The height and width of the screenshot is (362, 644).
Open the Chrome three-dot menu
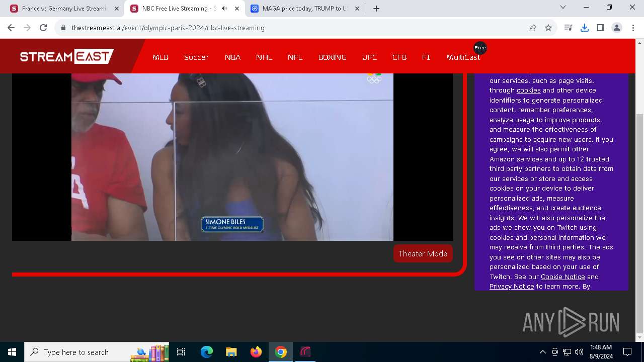click(x=633, y=28)
